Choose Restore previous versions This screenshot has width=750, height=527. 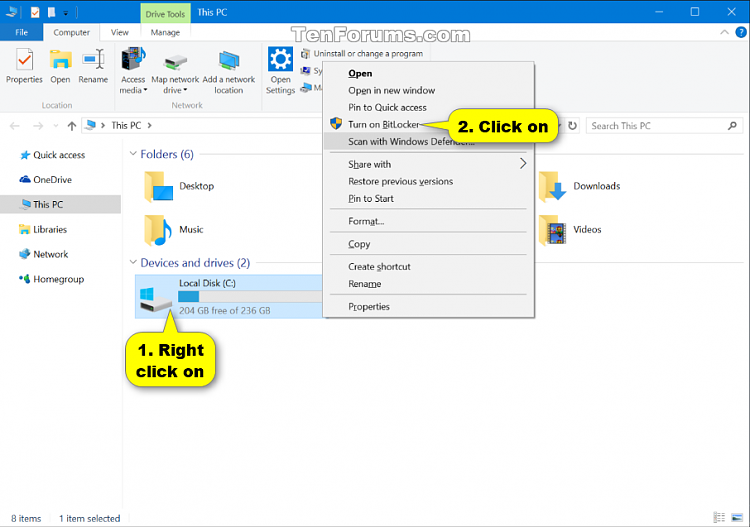tap(400, 181)
